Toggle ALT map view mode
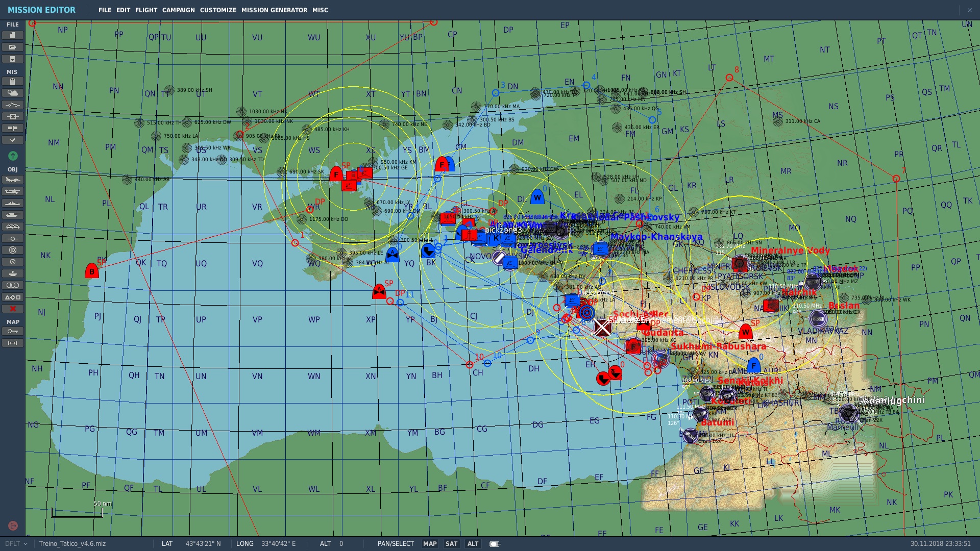The image size is (980, 551). (473, 544)
